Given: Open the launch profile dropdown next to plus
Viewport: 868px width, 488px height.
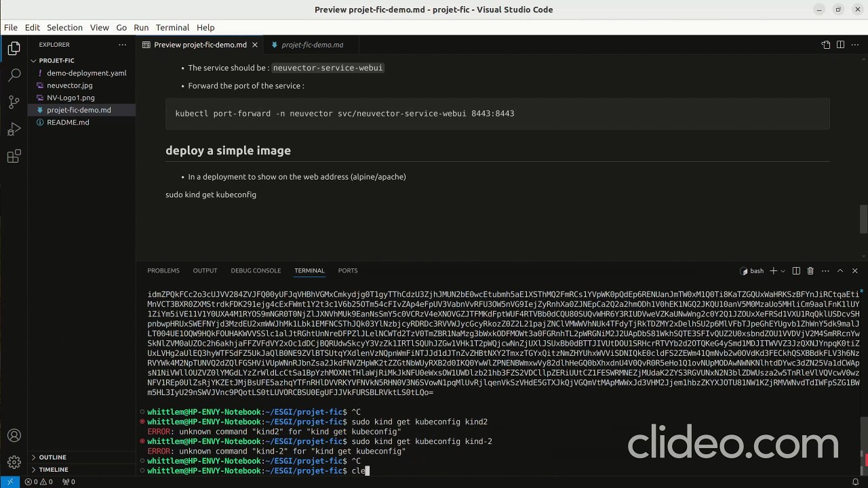Looking at the screenshot, I should click(x=783, y=271).
